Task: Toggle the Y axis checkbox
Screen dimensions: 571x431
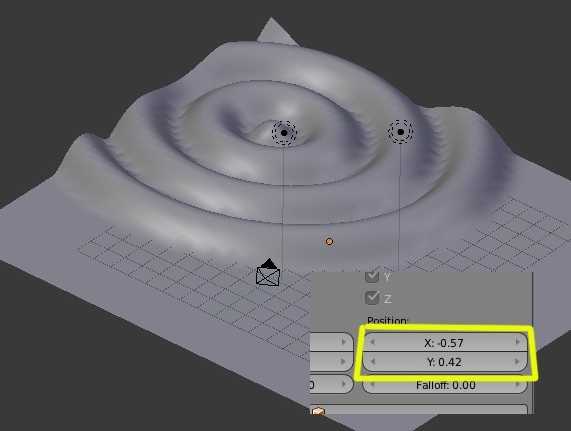Action: pyautogui.click(x=372, y=277)
